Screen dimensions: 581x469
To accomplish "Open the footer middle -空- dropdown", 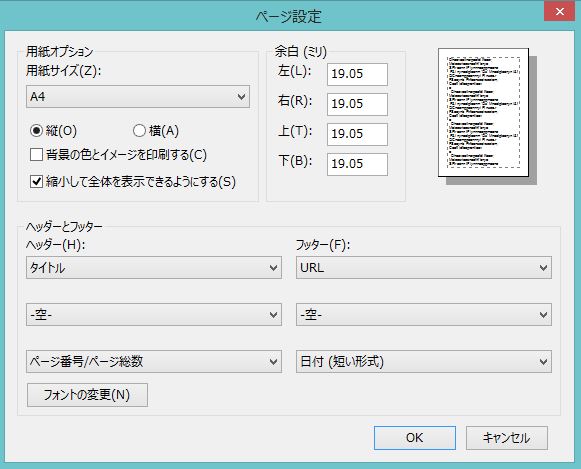I will pos(424,315).
